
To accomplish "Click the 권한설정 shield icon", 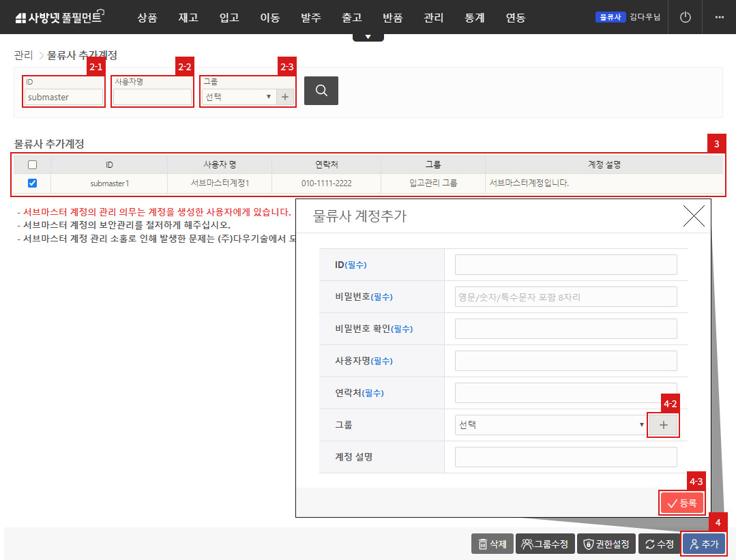I will 606,544.
